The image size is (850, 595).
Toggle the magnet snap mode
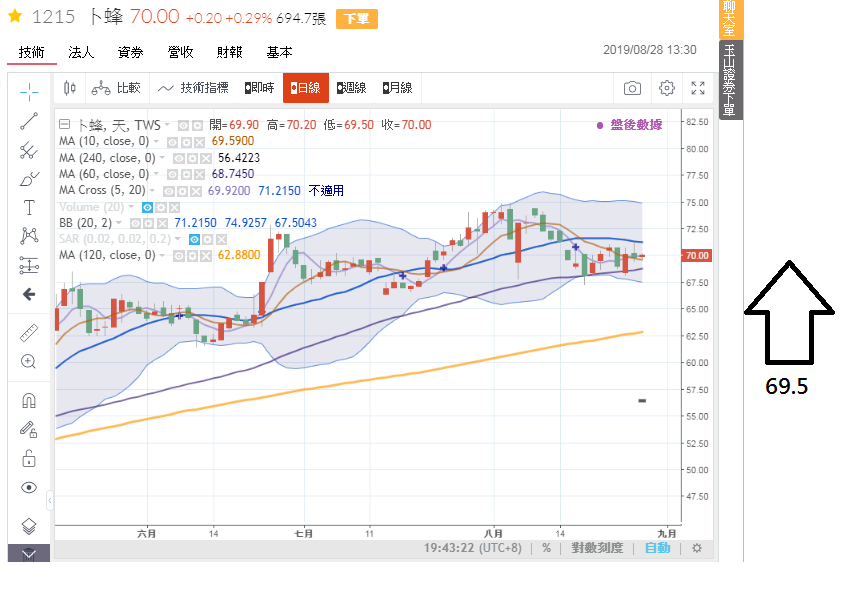click(29, 401)
